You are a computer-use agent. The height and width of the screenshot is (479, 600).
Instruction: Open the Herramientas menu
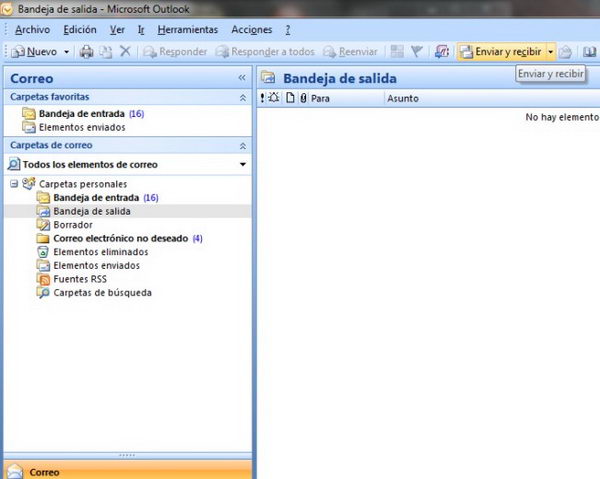188,30
